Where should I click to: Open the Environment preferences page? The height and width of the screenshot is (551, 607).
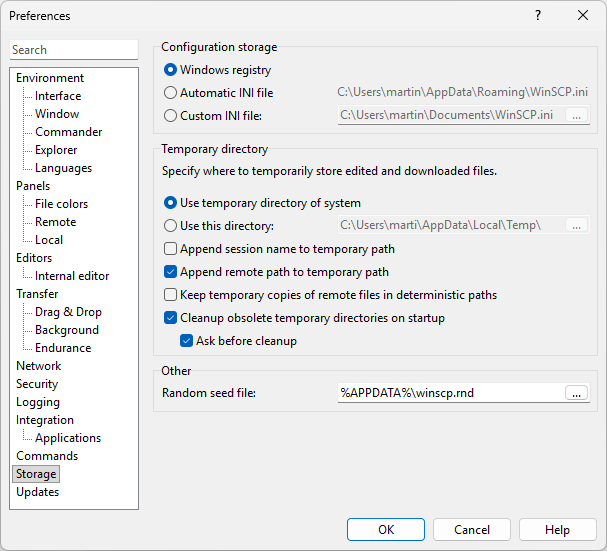[50, 78]
